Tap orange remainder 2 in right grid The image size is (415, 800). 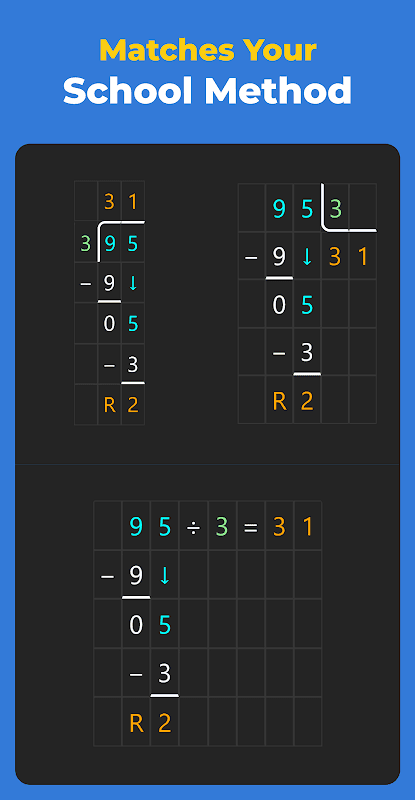click(307, 402)
